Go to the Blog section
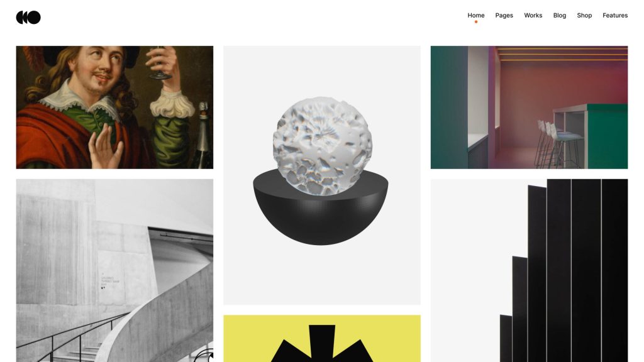The width and height of the screenshot is (644, 362). pos(559,15)
